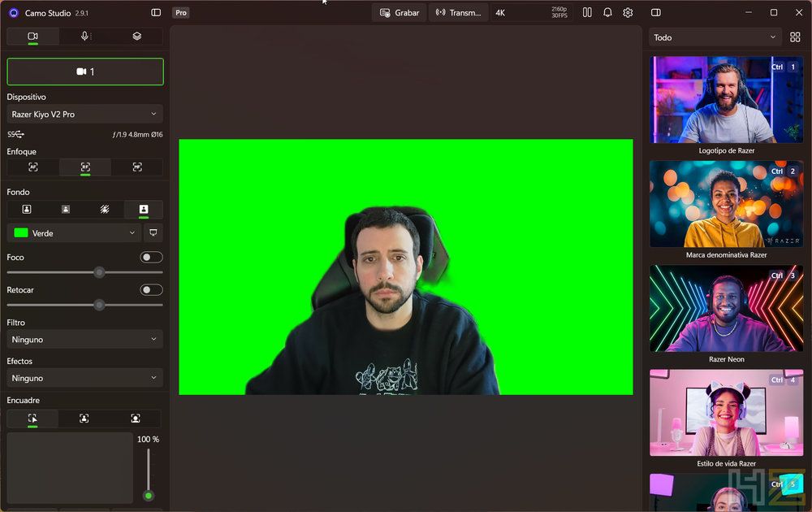Select the third Encuadre framing icon
Screen dimensions: 812x512
[x=135, y=419]
